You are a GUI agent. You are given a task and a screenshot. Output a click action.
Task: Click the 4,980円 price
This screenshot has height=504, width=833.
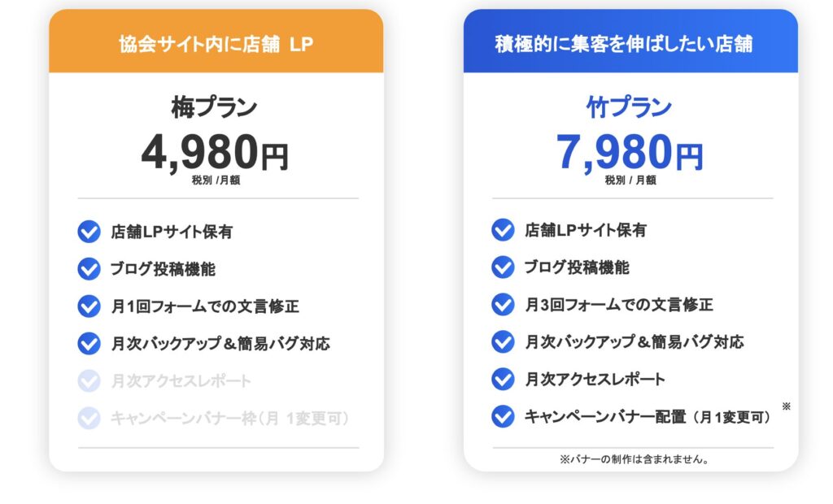(215, 152)
